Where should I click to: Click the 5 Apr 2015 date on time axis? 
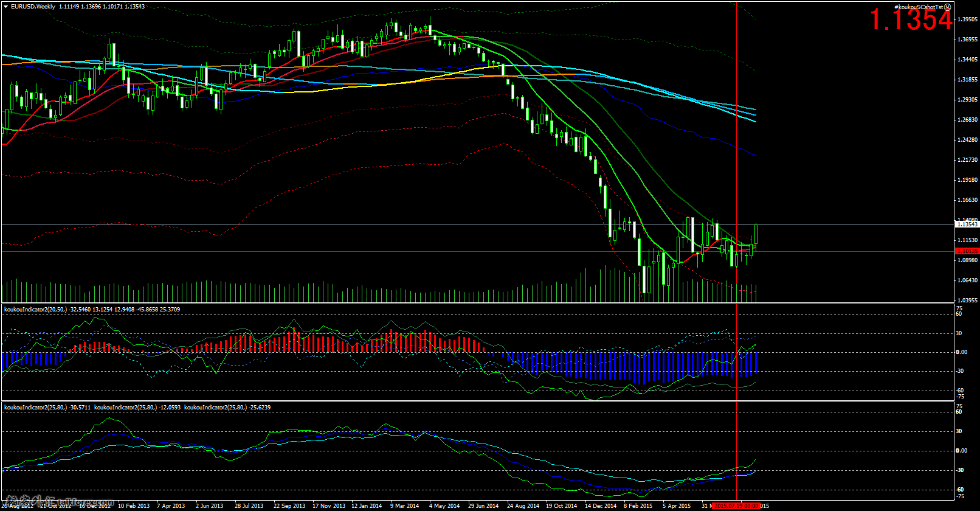pos(677,506)
